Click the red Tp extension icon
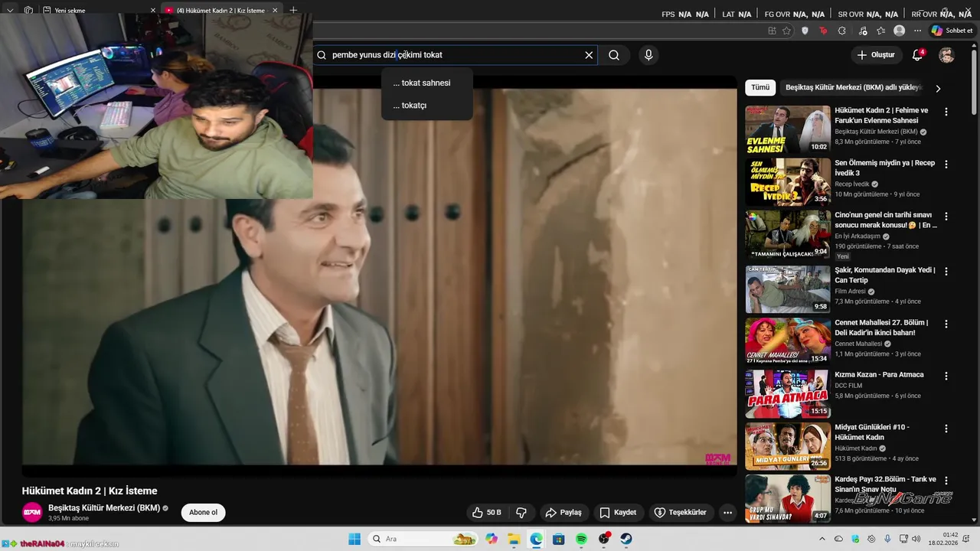 coord(823,31)
